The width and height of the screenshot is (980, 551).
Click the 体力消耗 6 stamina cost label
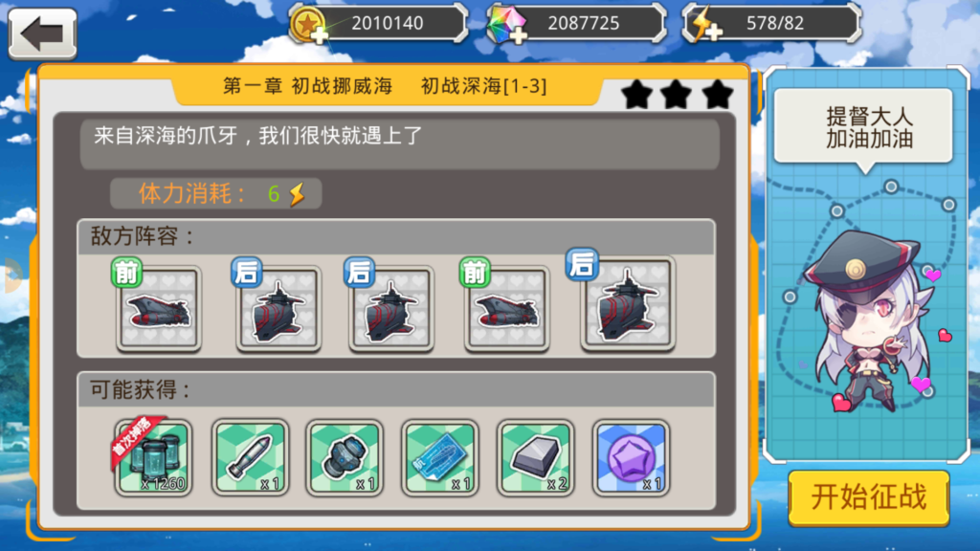point(215,193)
